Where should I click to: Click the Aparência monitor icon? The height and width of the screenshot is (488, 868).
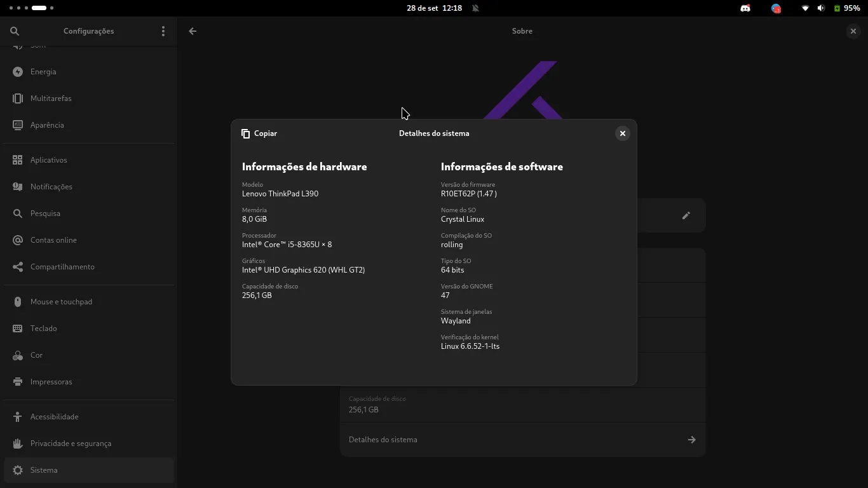(x=18, y=125)
